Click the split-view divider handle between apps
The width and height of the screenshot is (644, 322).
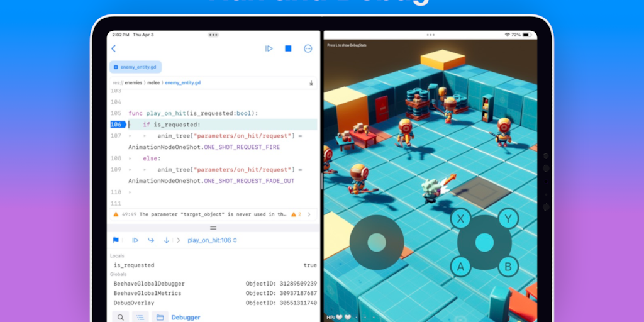click(322, 180)
